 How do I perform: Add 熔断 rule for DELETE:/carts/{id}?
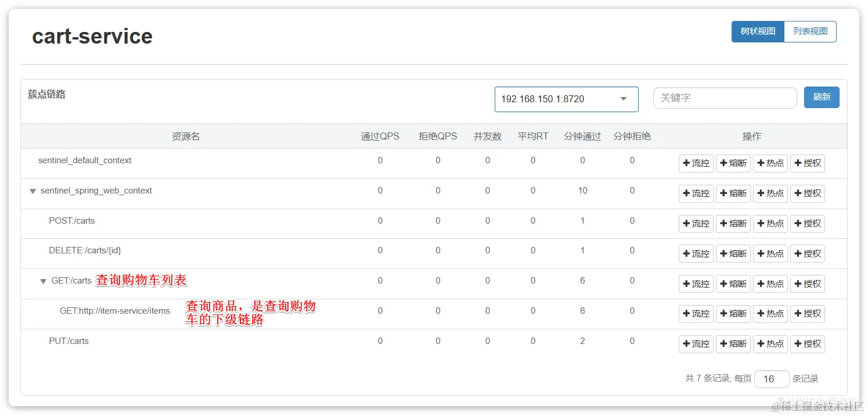(x=733, y=254)
